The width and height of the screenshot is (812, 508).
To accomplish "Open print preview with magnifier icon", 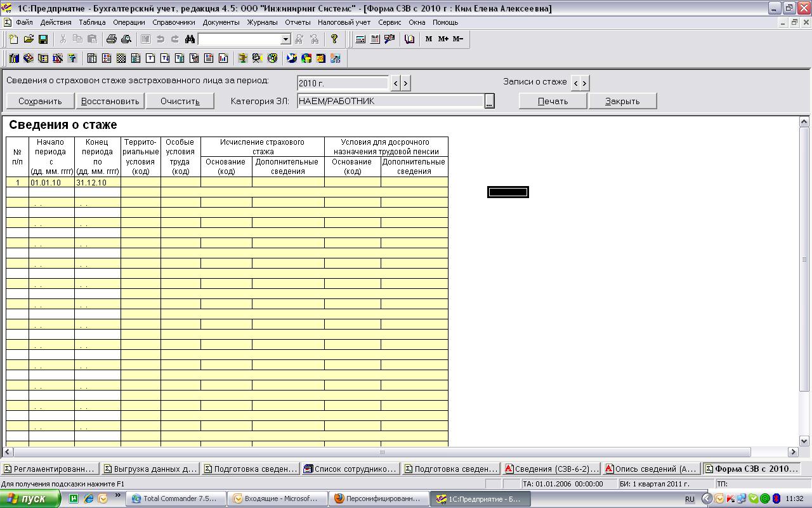I will (x=126, y=39).
